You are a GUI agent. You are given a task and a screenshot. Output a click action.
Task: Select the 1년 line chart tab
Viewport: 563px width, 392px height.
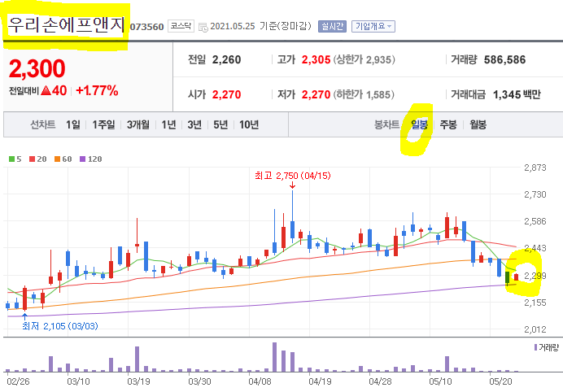tap(168, 124)
